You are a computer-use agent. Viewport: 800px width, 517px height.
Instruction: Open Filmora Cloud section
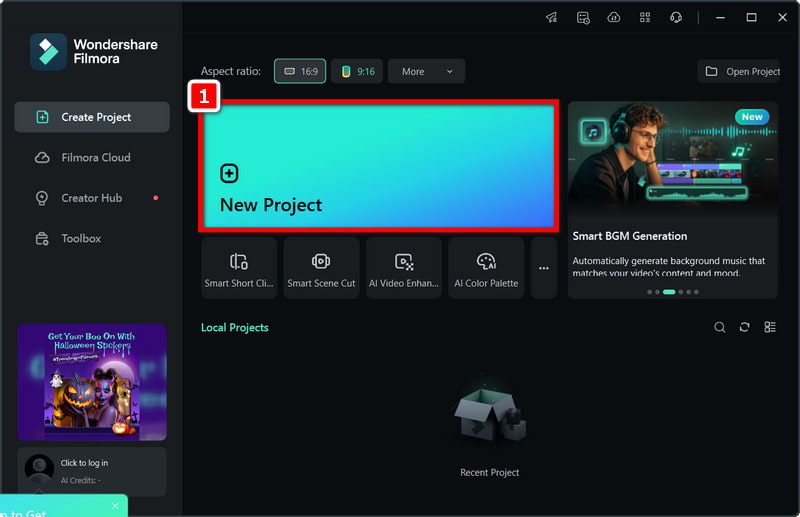[x=92, y=157]
